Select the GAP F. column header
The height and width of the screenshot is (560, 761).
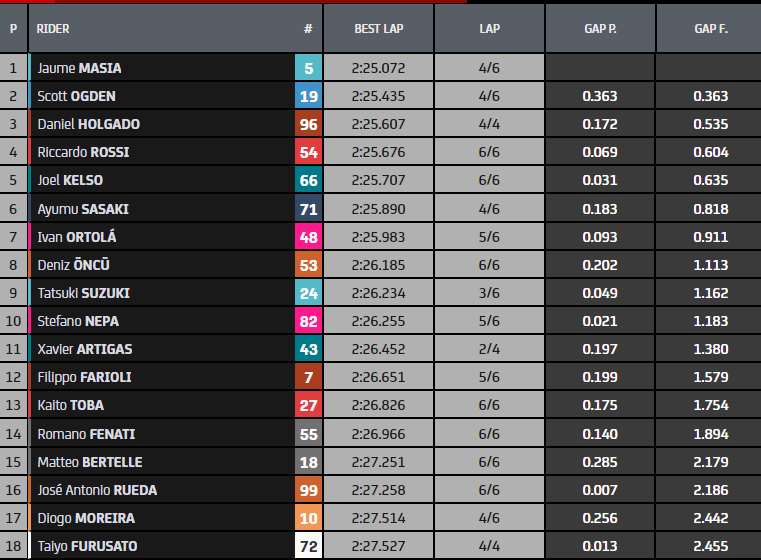(x=710, y=29)
